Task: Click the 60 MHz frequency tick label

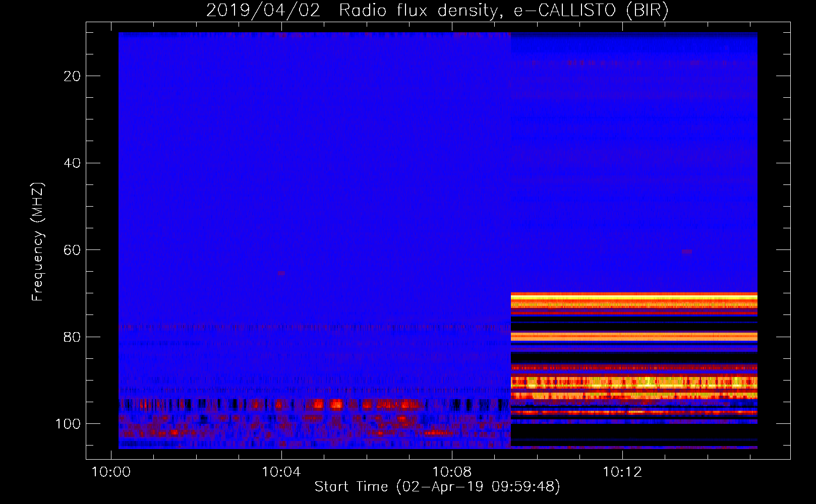Action: (x=72, y=250)
